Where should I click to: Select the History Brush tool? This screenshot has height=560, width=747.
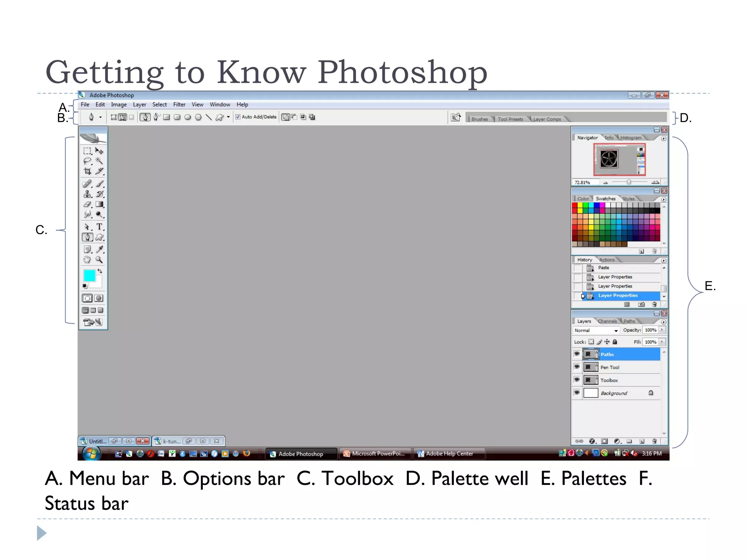(99, 194)
